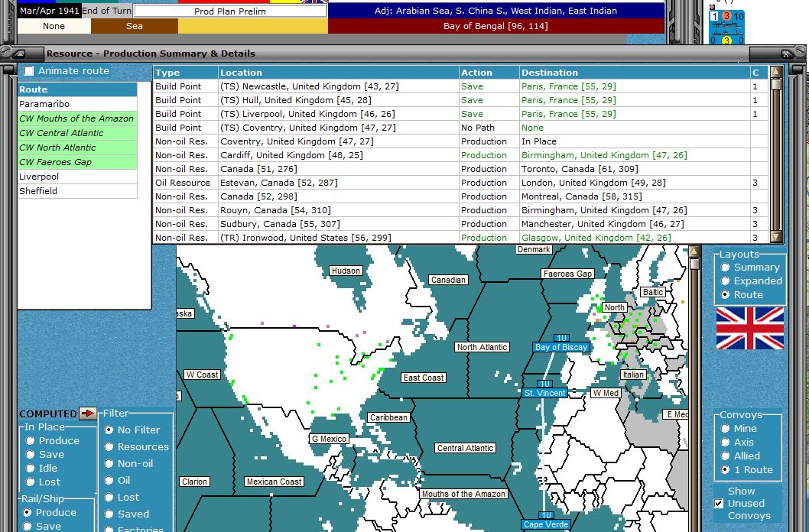Select the Ironwood, United States resource row
The width and height of the screenshot is (809, 532).
tap(460, 238)
